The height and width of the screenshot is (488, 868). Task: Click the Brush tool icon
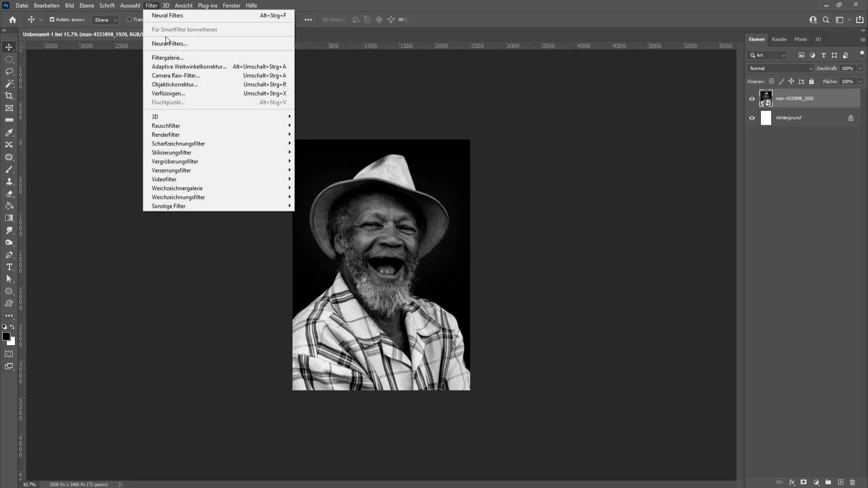click(x=9, y=169)
